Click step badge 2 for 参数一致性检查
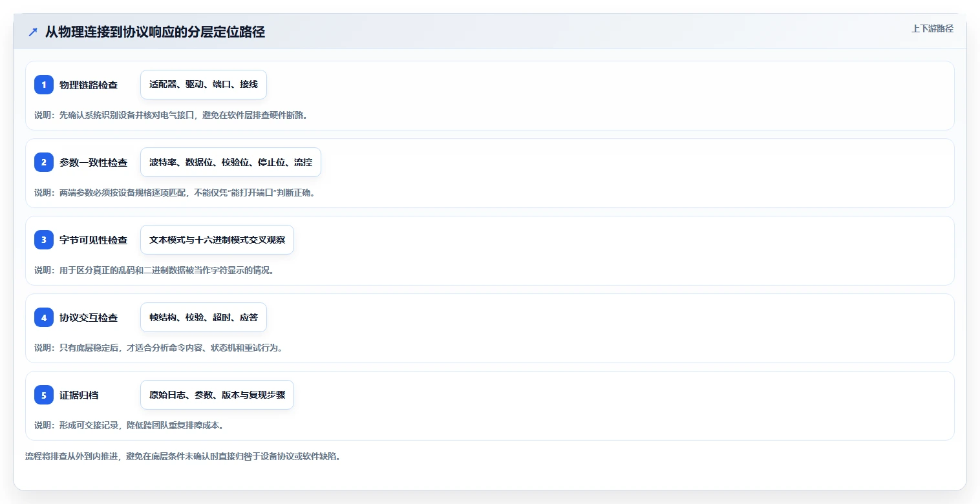980x504 pixels. (44, 162)
